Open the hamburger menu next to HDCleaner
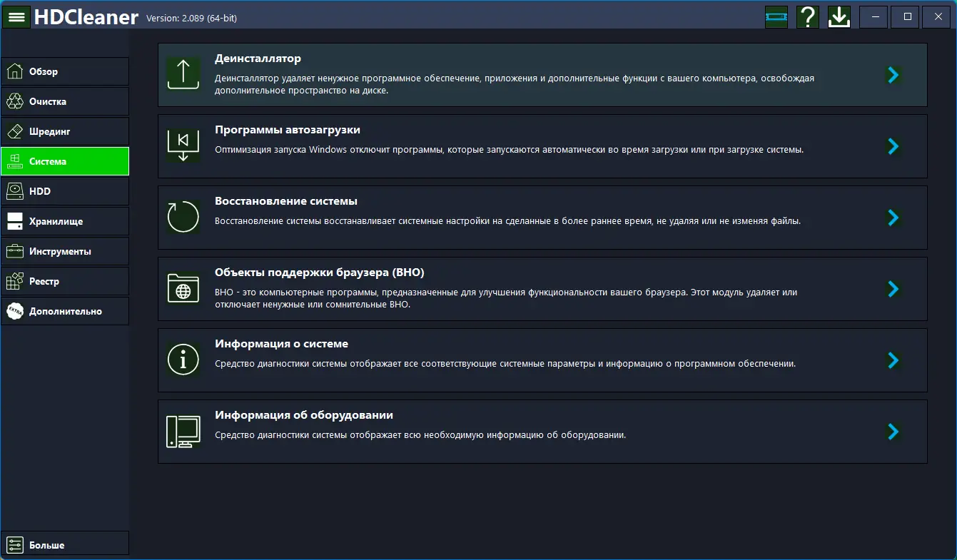The height and width of the screenshot is (560, 957). [x=16, y=16]
